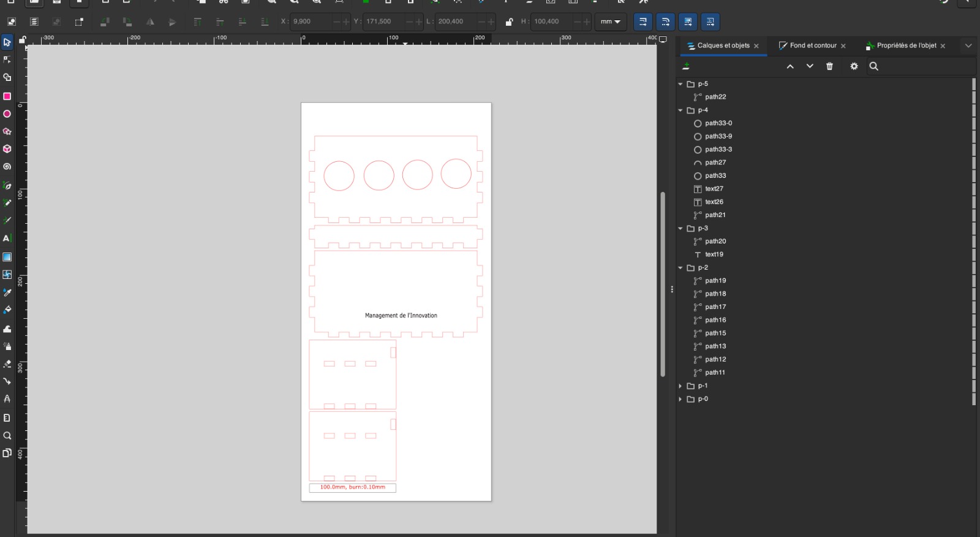Image resolution: width=980 pixels, height=537 pixels.
Task: Select the Zoom tool in the toolbox
Action: (7, 436)
